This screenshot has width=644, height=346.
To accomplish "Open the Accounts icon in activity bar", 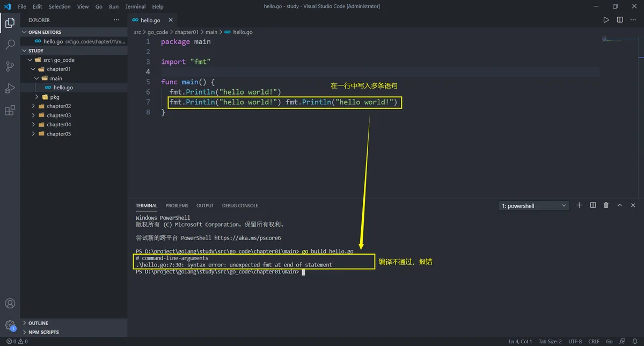I will (x=10, y=304).
